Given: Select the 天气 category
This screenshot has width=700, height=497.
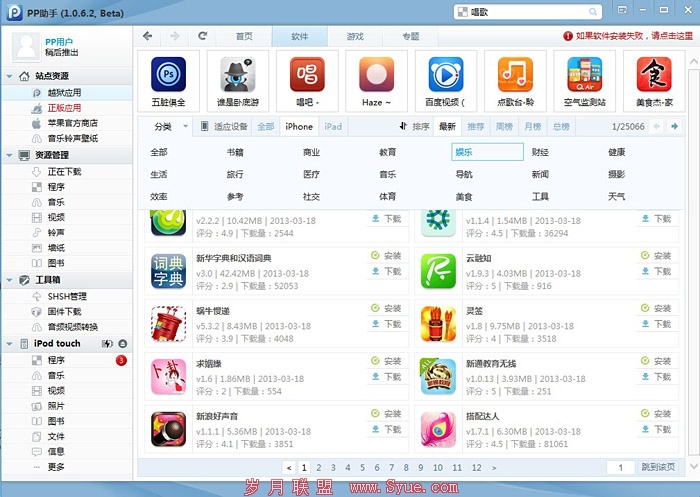Looking at the screenshot, I should click(x=617, y=196).
